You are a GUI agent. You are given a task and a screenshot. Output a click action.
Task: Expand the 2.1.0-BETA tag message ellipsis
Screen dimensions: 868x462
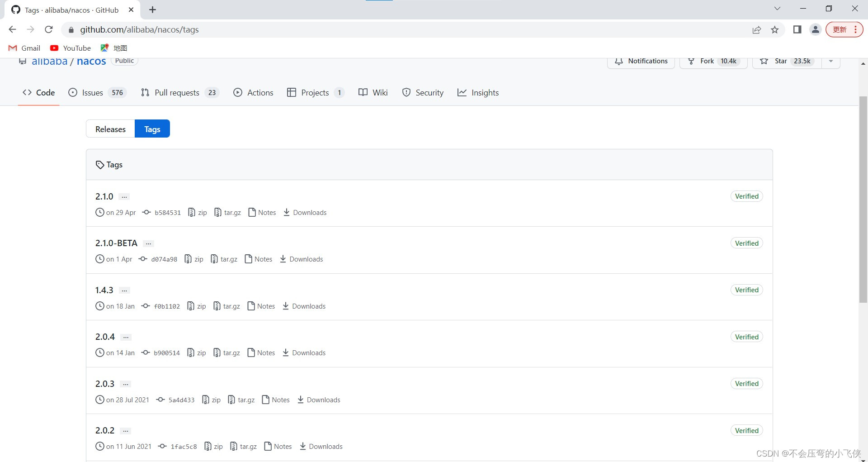pos(148,243)
